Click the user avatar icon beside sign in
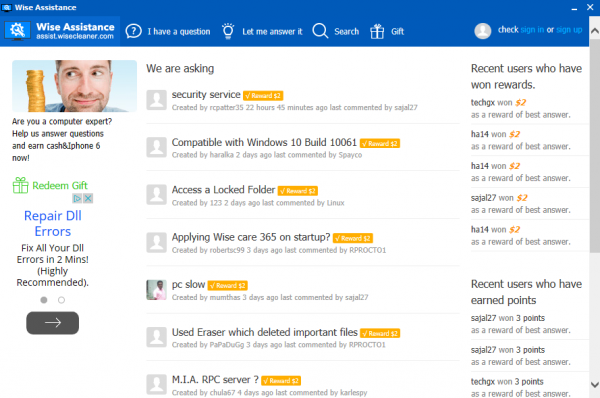The width and height of the screenshot is (600, 398). [483, 31]
